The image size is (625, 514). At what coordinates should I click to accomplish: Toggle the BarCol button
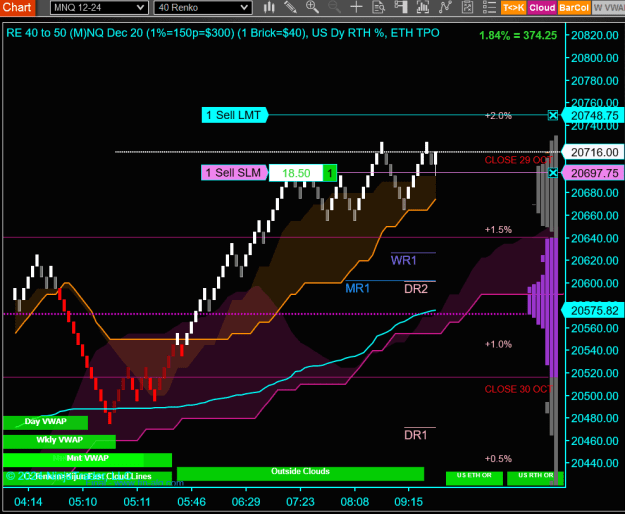(574, 8)
